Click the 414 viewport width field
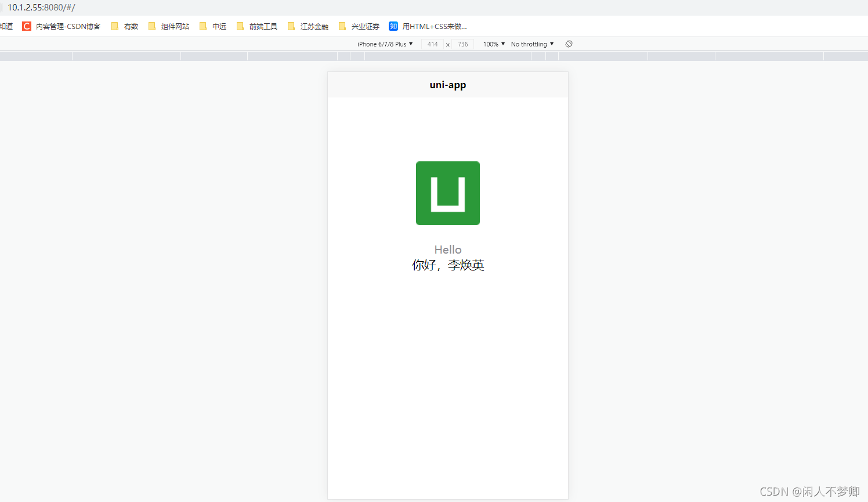Viewport: 868px width, 502px height. [432, 44]
